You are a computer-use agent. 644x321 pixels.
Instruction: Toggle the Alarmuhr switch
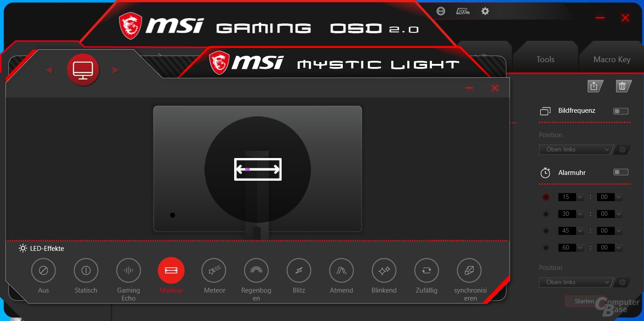[x=621, y=172]
